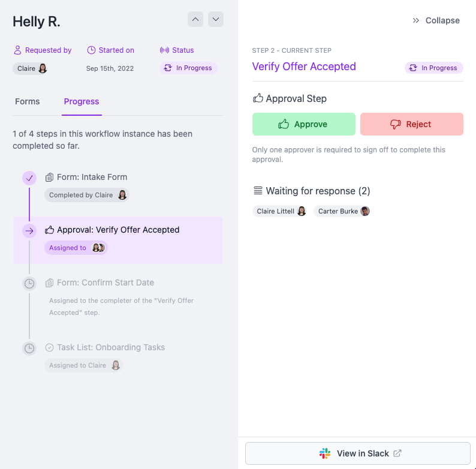Click Claire's avatar under Requested by
The image size is (476, 469).
click(43, 68)
